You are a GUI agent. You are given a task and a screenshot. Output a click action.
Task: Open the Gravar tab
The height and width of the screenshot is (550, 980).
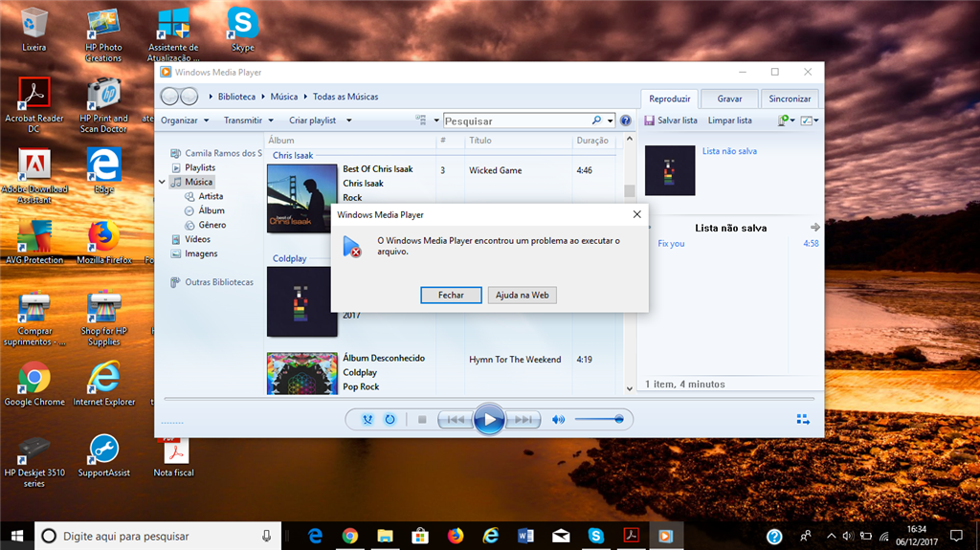click(729, 99)
